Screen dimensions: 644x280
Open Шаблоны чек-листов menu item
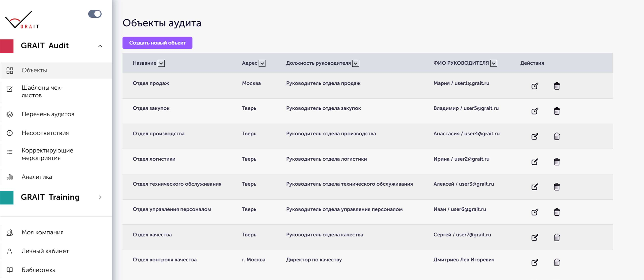click(x=42, y=91)
